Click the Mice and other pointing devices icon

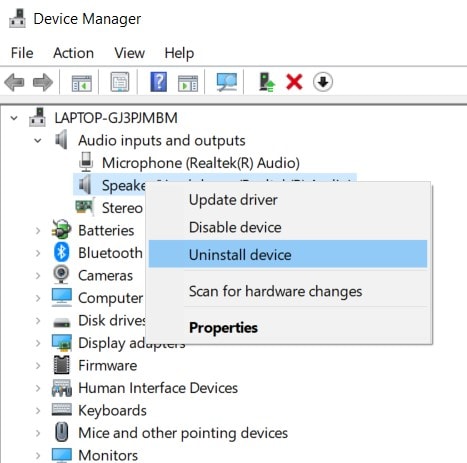pos(62,432)
